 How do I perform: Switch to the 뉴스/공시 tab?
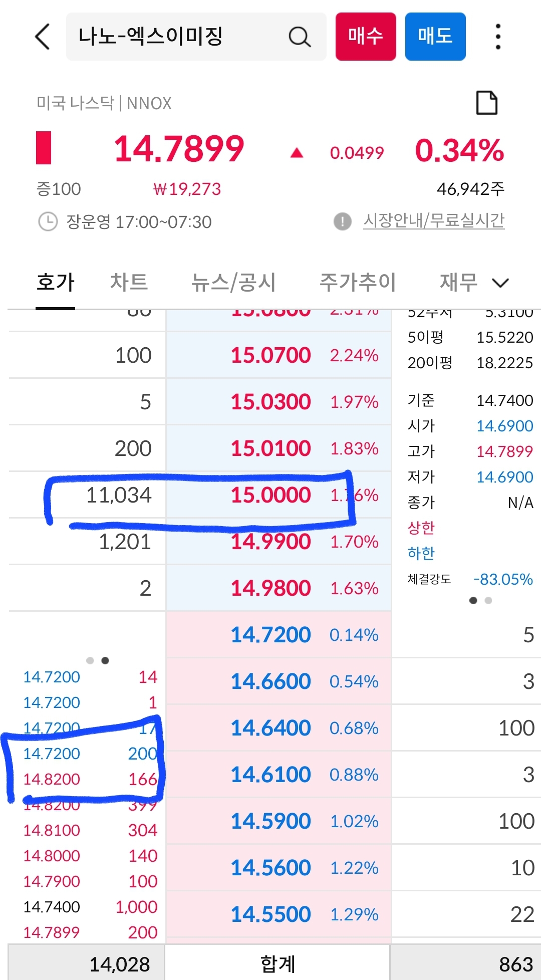pos(233,282)
